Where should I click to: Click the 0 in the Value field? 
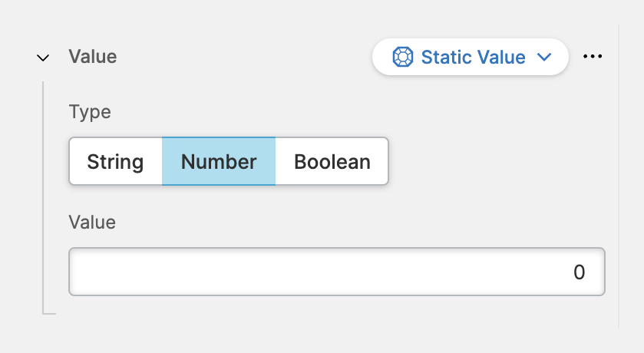(580, 272)
